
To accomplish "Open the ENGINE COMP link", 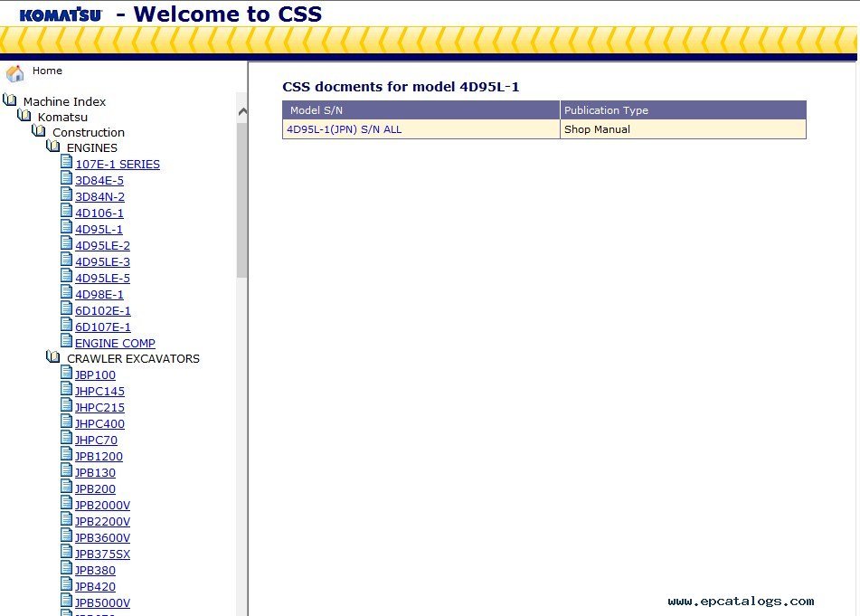I will tap(115, 343).
